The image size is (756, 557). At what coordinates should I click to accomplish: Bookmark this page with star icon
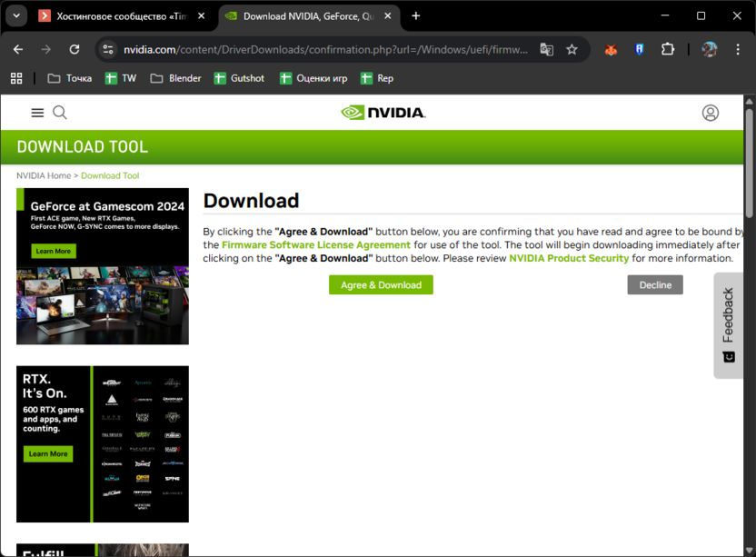[x=572, y=49]
